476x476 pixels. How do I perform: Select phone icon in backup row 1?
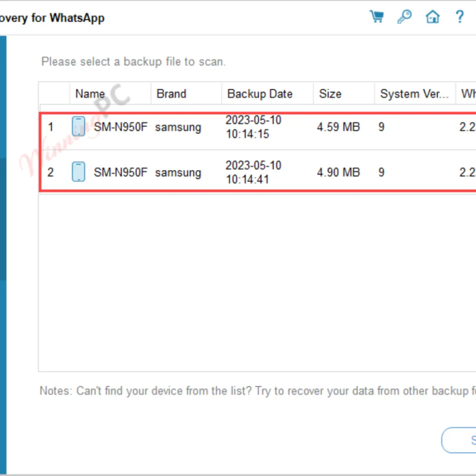tap(79, 127)
